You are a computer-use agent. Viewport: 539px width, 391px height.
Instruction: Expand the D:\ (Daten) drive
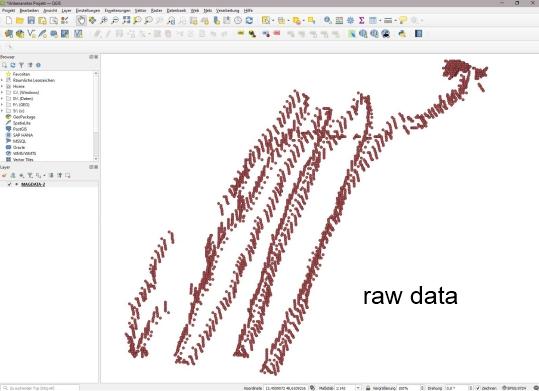[2, 99]
